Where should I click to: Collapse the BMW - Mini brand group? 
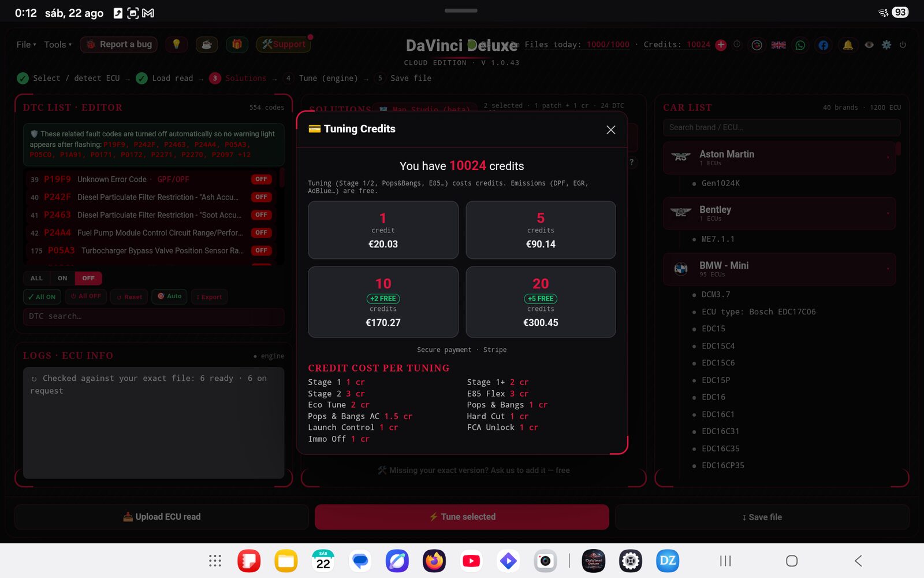click(779, 269)
